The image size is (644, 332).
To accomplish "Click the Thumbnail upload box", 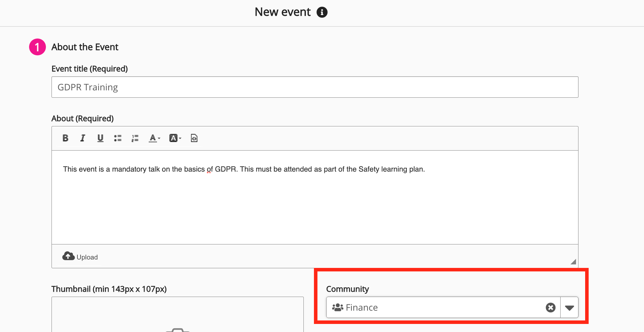I will pos(177,315).
